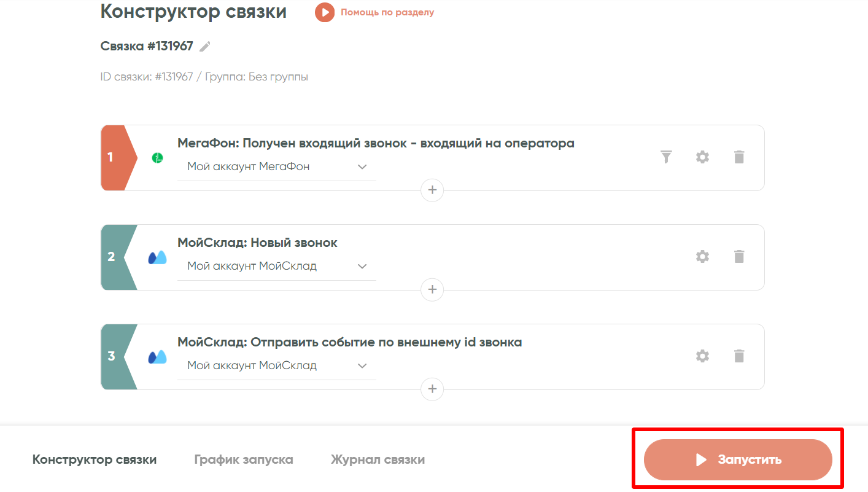Add a step below step 1

(x=432, y=190)
